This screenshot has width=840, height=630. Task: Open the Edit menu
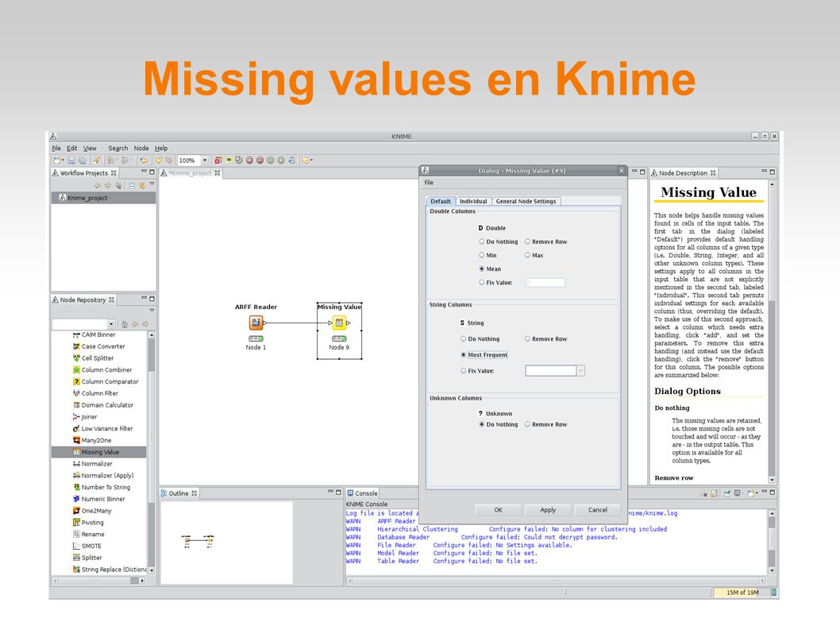pos(71,149)
